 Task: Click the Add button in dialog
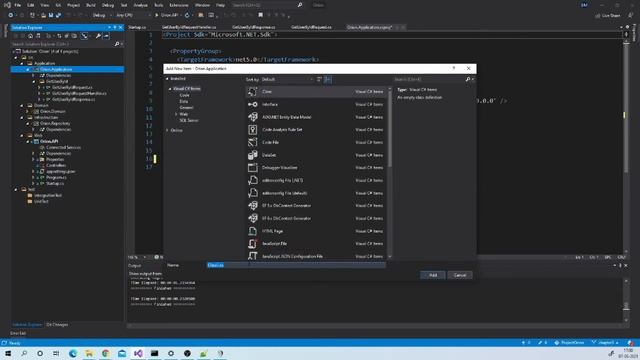tap(433, 275)
